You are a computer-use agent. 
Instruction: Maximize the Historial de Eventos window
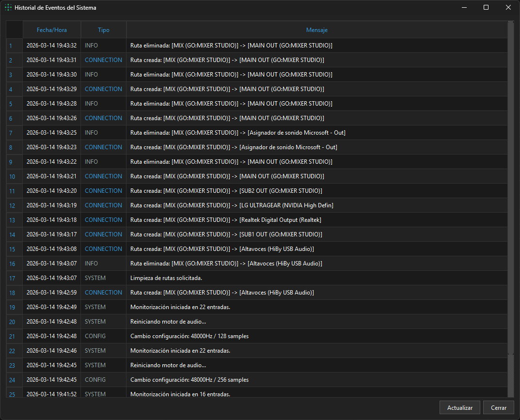pyautogui.click(x=486, y=7)
